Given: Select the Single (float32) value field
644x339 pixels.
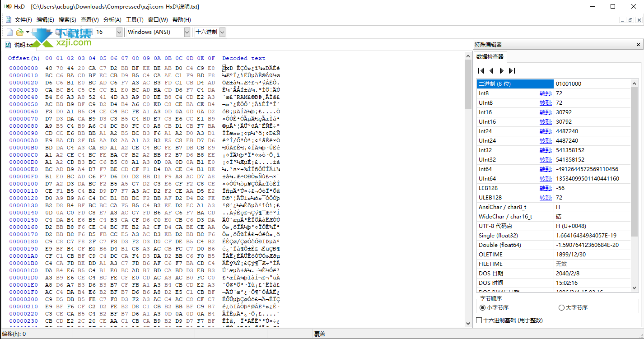Looking at the screenshot, I should coord(592,236).
